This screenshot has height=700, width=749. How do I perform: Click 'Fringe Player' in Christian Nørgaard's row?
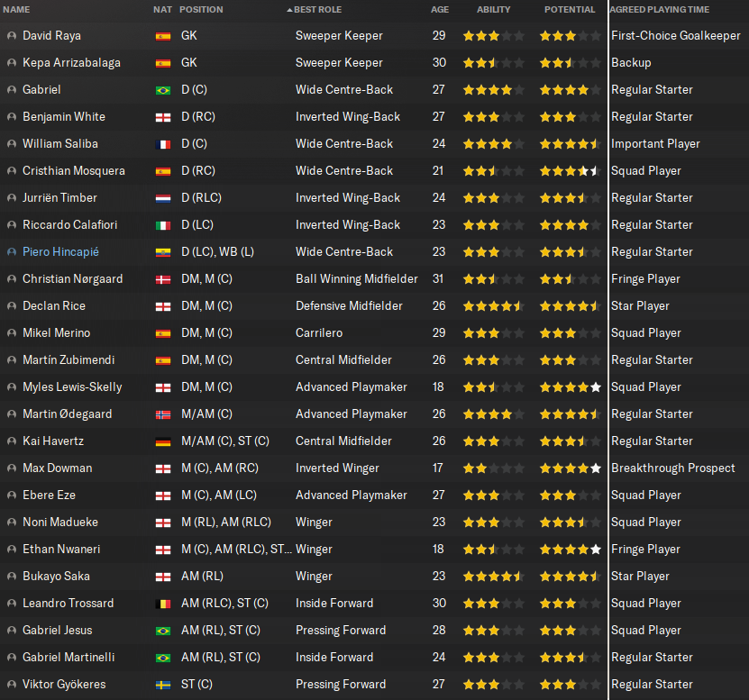(x=645, y=279)
